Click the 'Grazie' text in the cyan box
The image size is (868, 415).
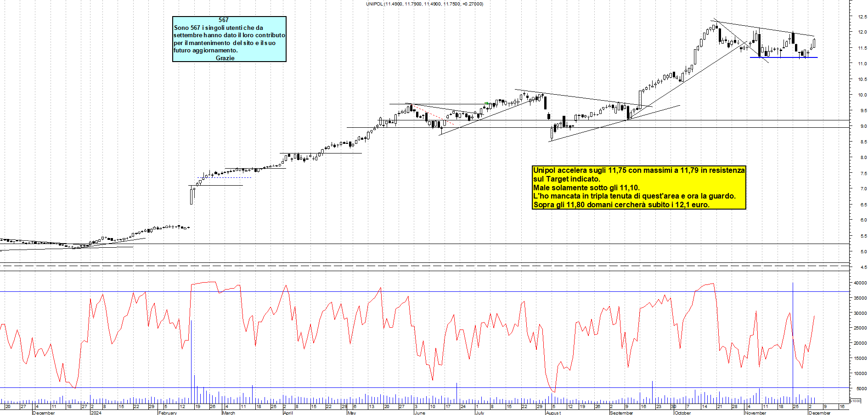pos(225,58)
